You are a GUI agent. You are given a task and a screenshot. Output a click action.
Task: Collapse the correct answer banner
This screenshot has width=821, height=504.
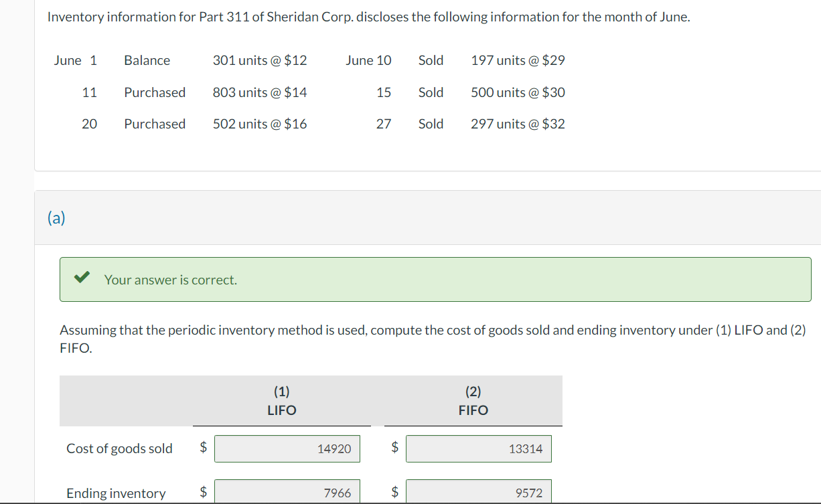436,279
